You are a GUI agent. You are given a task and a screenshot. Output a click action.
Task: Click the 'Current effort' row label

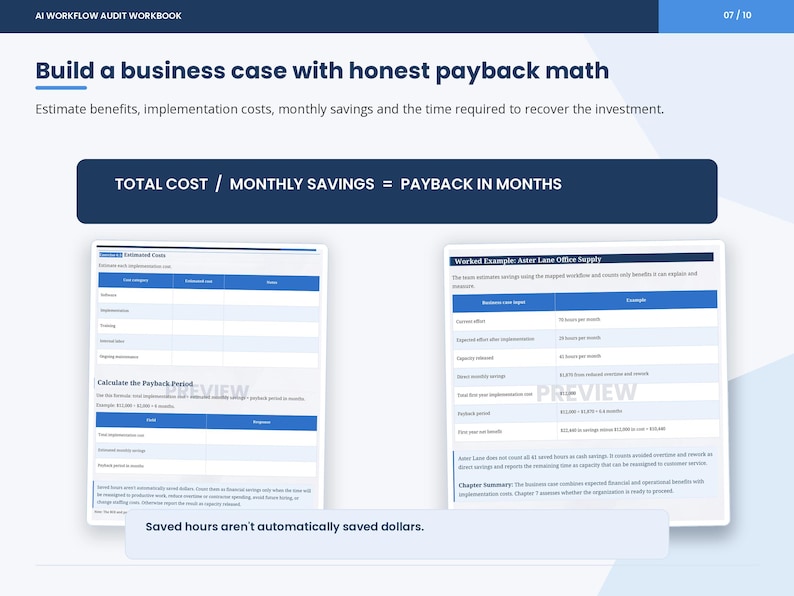470,321
